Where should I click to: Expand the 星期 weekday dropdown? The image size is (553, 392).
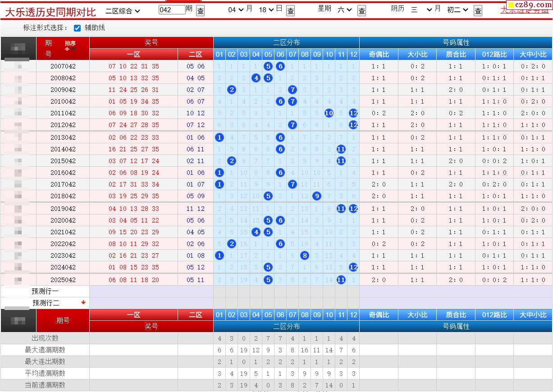click(345, 9)
